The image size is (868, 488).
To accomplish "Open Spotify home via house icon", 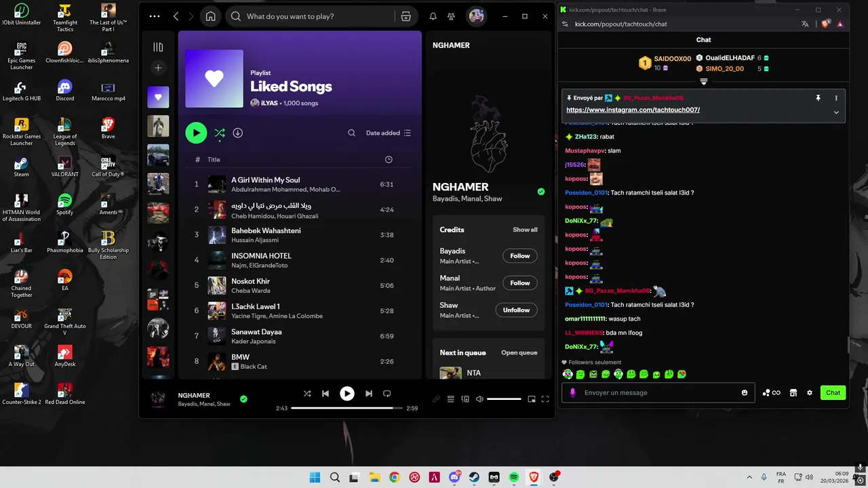I will click(211, 16).
